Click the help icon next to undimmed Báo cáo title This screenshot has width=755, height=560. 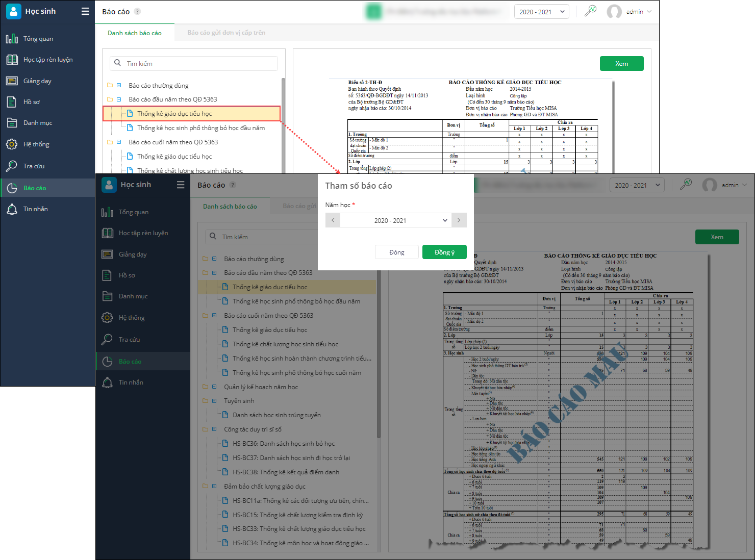pyautogui.click(x=137, y=12)
